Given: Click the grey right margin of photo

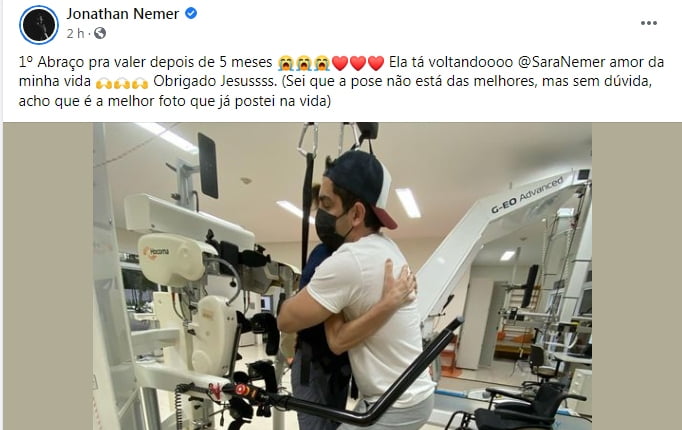Looking at the screenshot, I should [637, 276].
